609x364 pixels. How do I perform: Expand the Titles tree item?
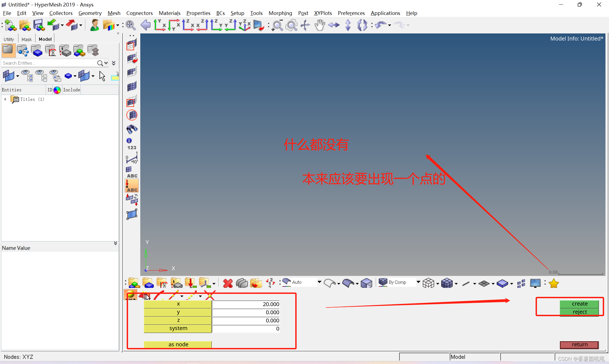click(x=5, y=99)
